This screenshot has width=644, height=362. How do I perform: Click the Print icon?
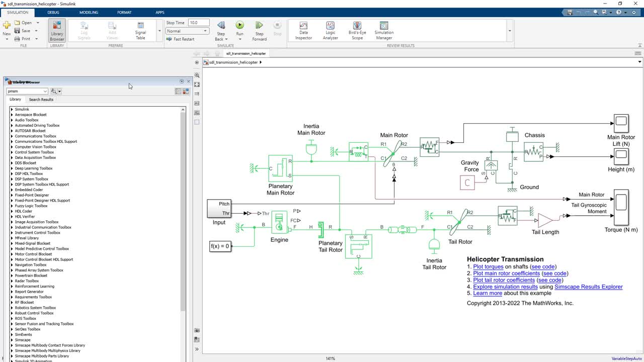point(17,39)
